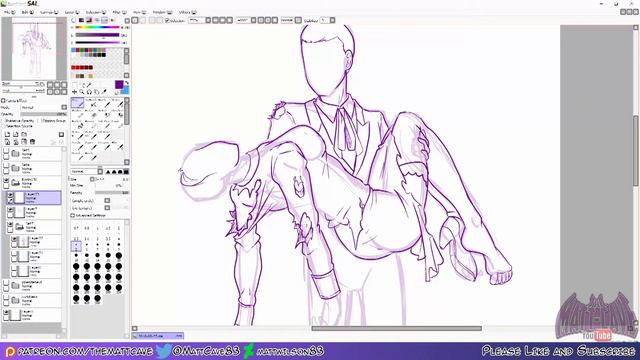
Task: Select the Eyedropper color picker tool
Action: (104, 92)
